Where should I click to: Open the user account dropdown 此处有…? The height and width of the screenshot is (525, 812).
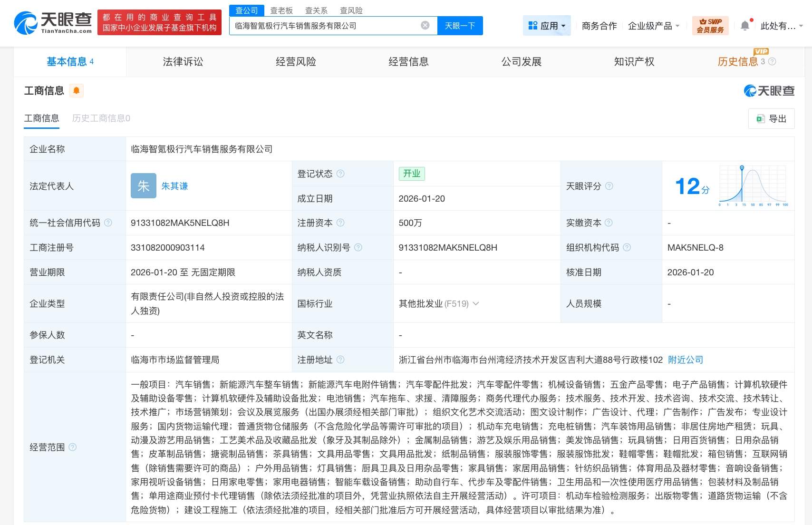[x=781, y=26]
